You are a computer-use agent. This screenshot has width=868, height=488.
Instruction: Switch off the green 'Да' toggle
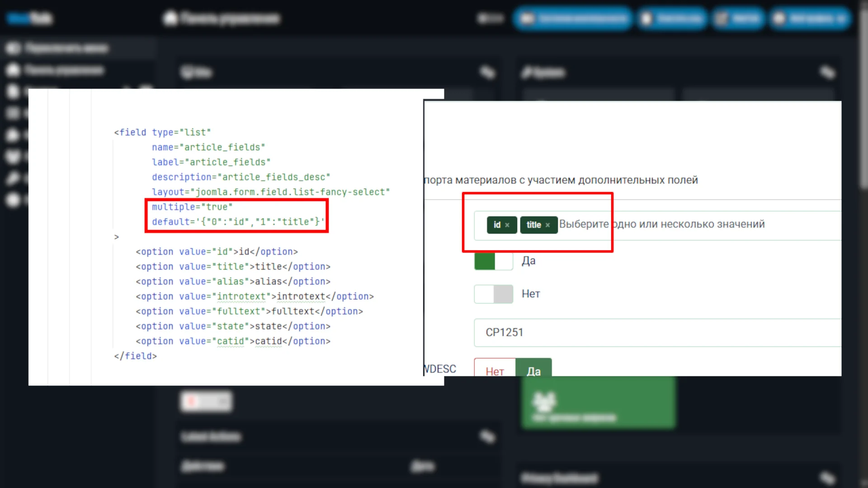point(493,261)
